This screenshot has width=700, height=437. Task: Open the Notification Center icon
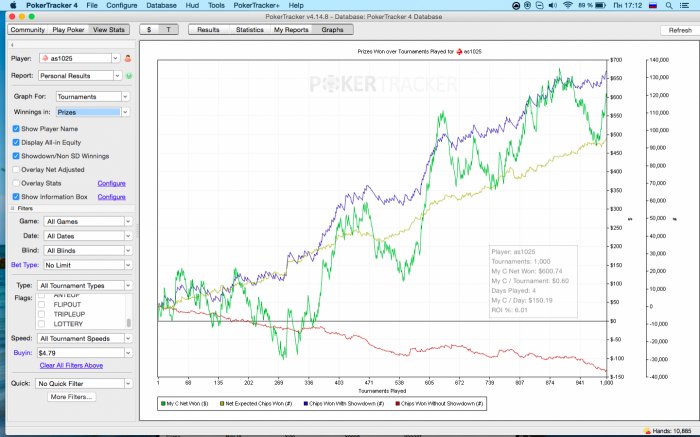(x=684, y=5)
